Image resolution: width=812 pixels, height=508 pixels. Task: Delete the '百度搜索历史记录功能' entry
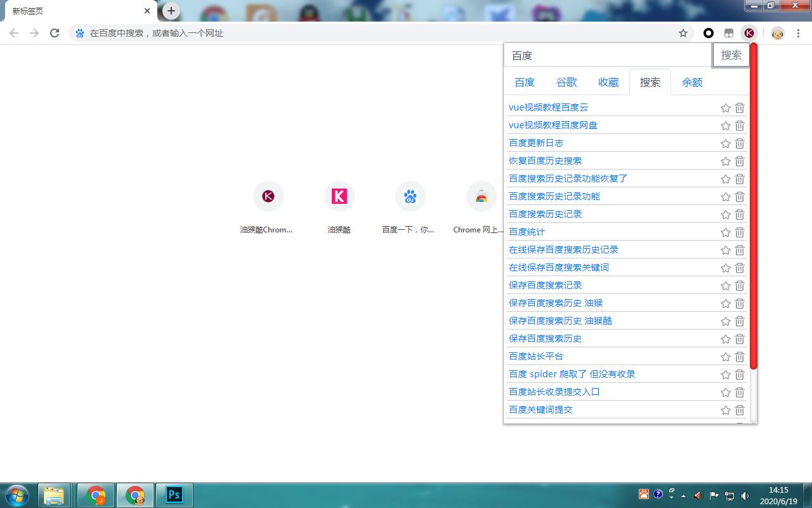tap(740, 197)
